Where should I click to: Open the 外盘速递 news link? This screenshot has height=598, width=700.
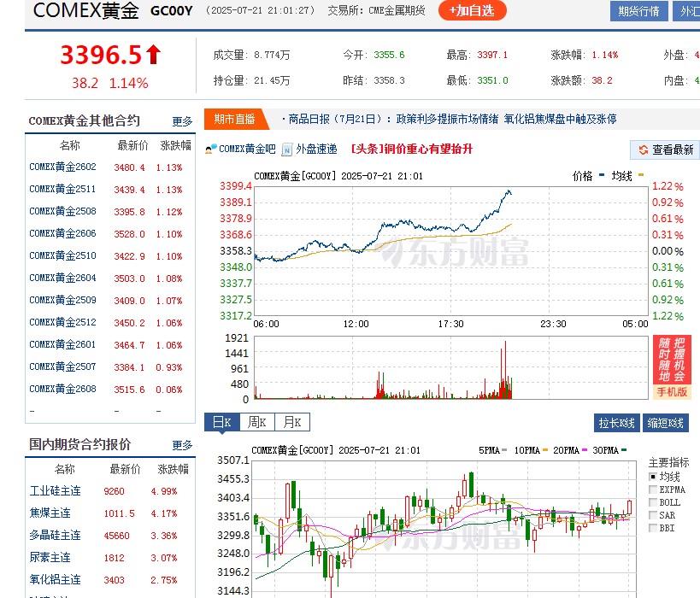(x=316, y=149)
